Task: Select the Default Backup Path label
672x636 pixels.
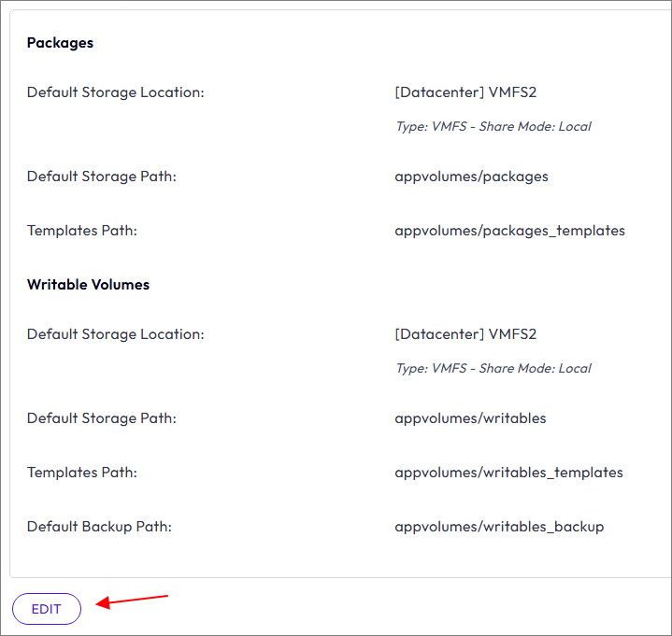Action: pos(99,527)
